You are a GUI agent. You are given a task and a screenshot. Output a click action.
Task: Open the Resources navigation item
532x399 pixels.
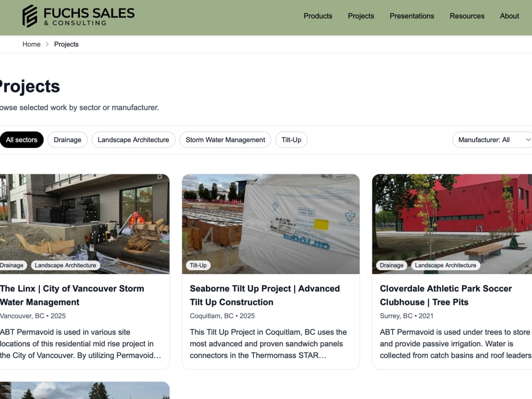pyautogui.click(x=467, y=16)
